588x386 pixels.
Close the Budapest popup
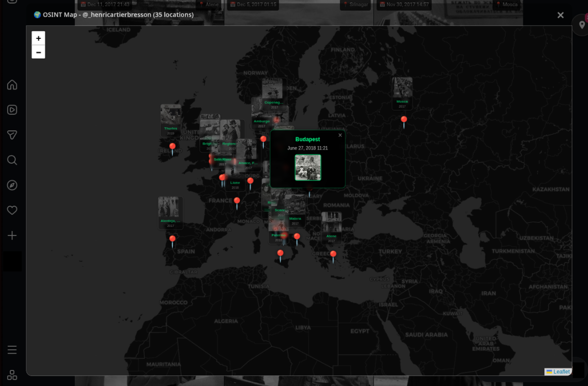pos(340,135)
